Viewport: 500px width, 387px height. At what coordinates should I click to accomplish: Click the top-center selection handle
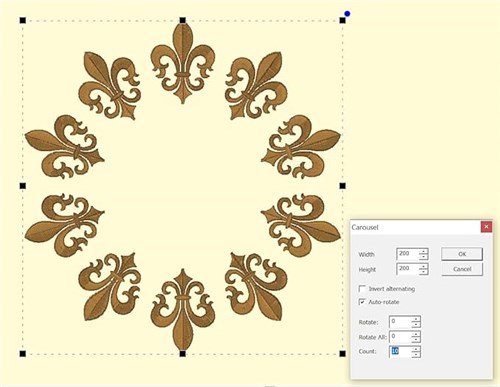click(183, 20)
